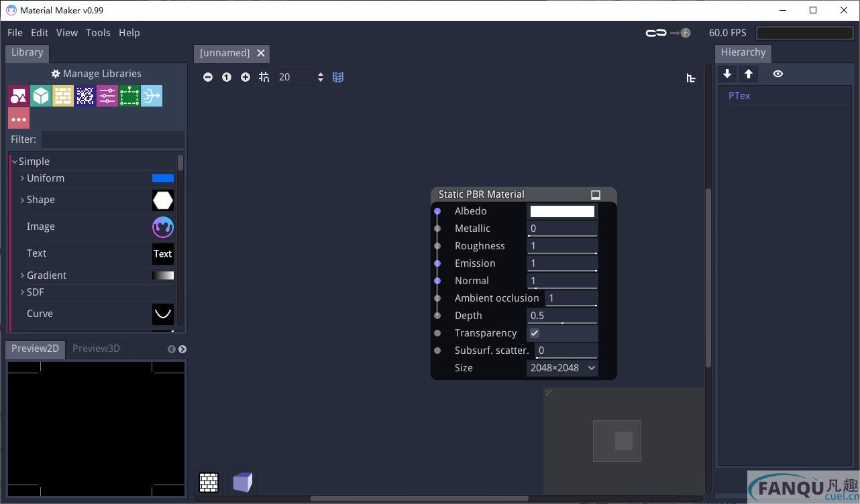The image size is (860, 504).
Task: Click the zoom in graph icon
Action: coord(246,77)
